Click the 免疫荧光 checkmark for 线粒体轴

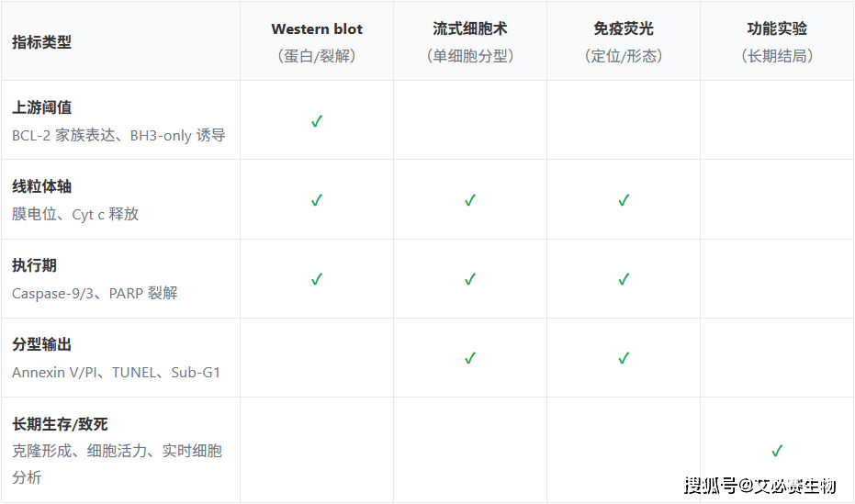point(624,200)
